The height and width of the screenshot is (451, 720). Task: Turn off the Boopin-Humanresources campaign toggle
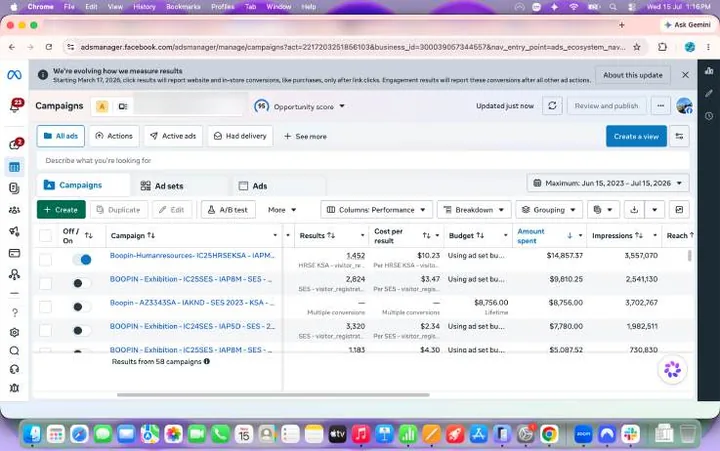(82, 259)
